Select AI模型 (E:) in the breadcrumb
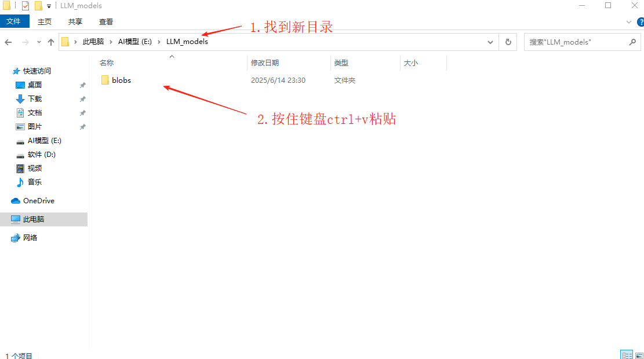This screenshot has width=644, height=359. coord(134,42)
